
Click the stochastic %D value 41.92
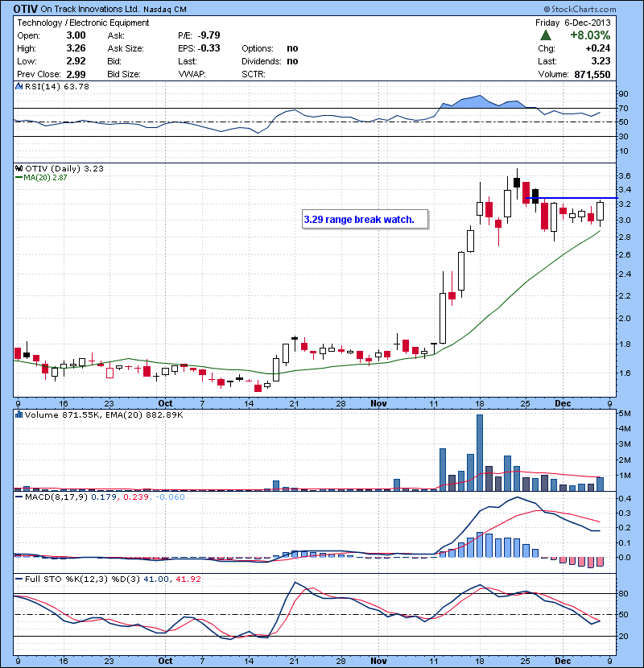pos(188,579)
